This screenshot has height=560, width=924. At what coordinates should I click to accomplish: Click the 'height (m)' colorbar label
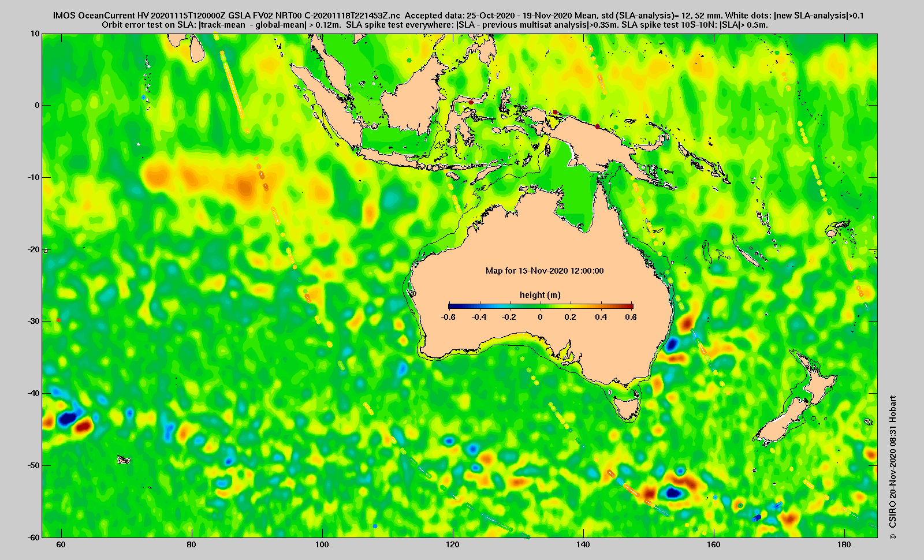click(x=540, y=295)
